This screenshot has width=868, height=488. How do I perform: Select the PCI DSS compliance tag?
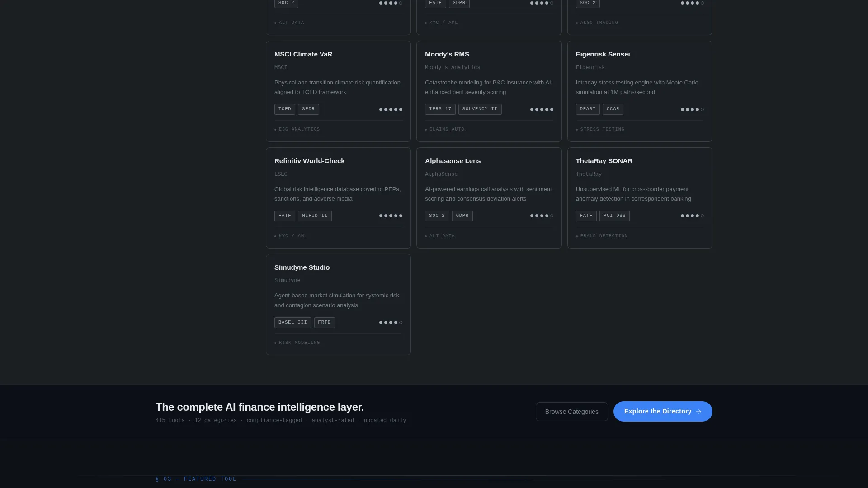[614, 216]
